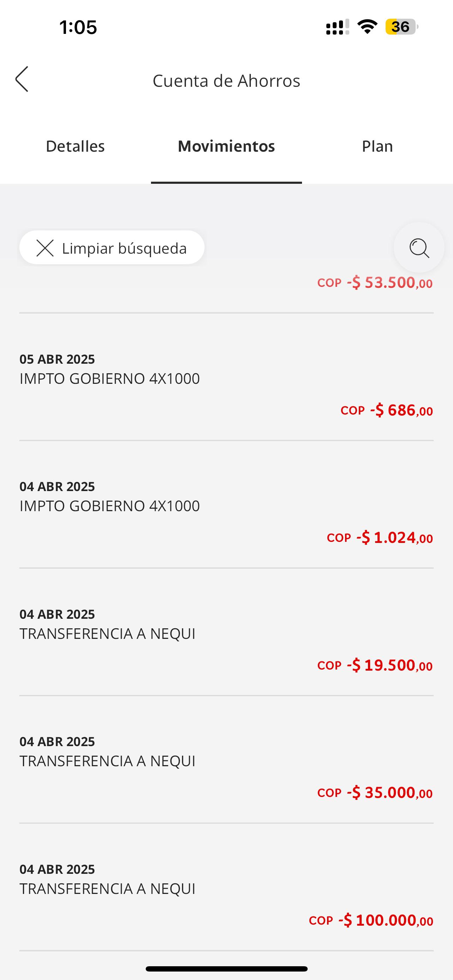Tap the Wi-Fi icon in status bar
Viewport: 453px width, 980px height.
pyautogui.click(x=367, y=27)
